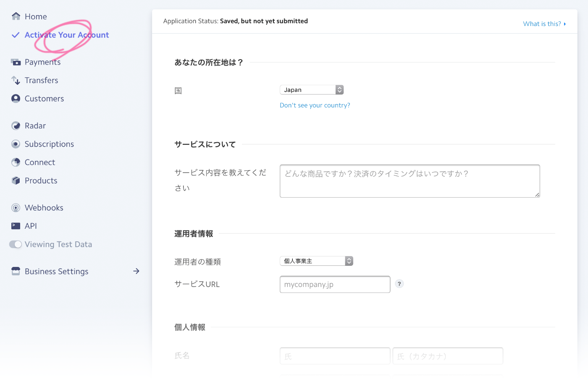Image resolution: width=588 pixels, height=392 pixels.
Task: Click the 運用者情報 heading
Action: tap(194, 234)
